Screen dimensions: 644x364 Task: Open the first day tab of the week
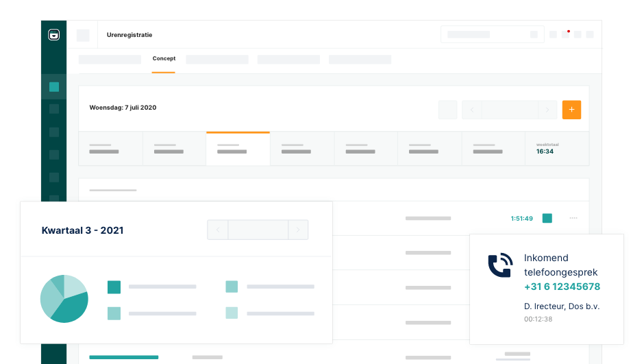coord(110,149)
